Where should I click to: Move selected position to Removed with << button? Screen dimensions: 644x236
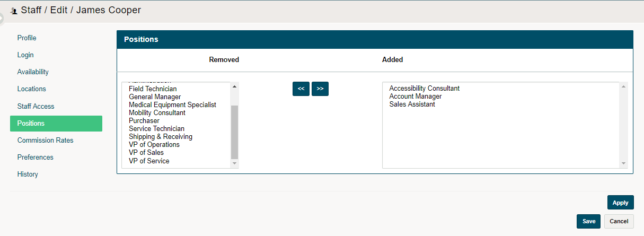[x=301, y=89]
